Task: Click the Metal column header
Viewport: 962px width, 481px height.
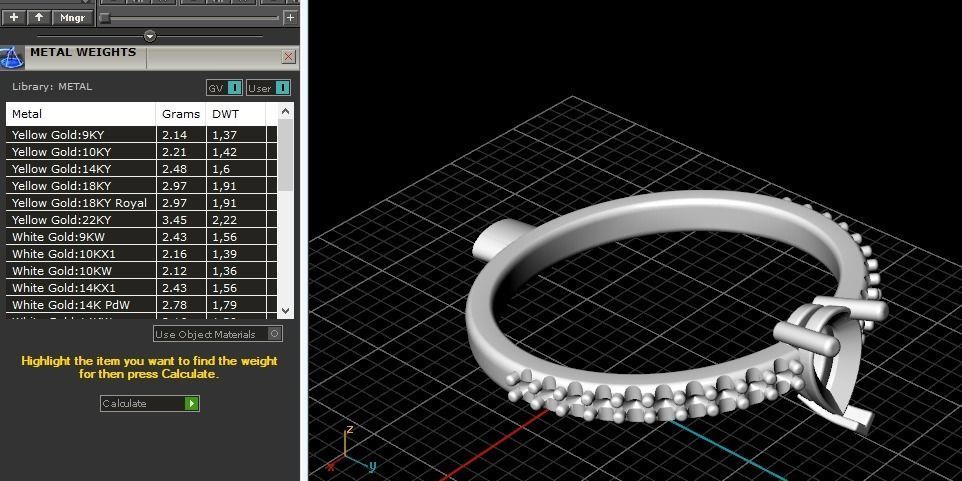Action: (81, 114)
